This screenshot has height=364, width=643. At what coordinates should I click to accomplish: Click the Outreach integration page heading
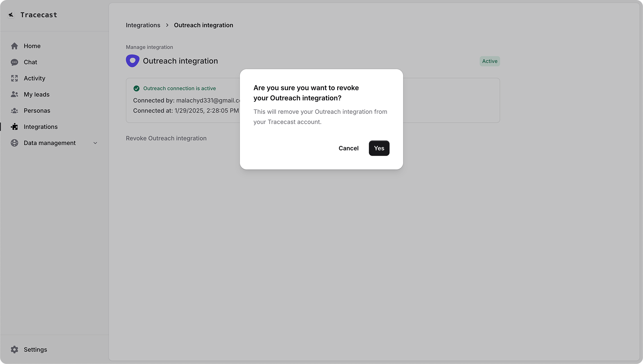(180, 61)
